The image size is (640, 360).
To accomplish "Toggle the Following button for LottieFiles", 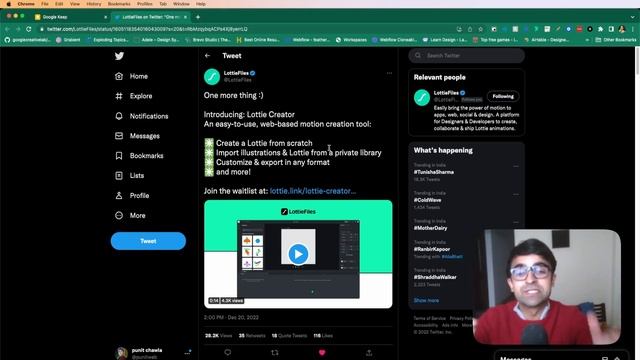I will coord(503,96).
